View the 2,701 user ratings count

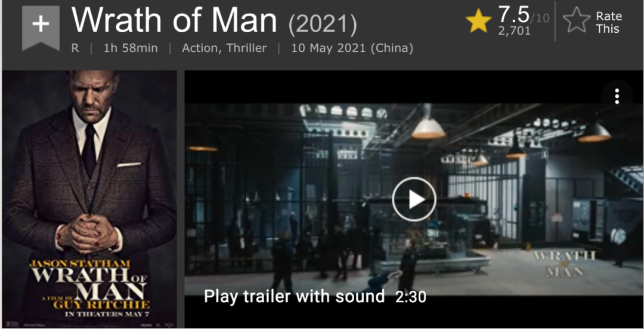tap(514, 31)
